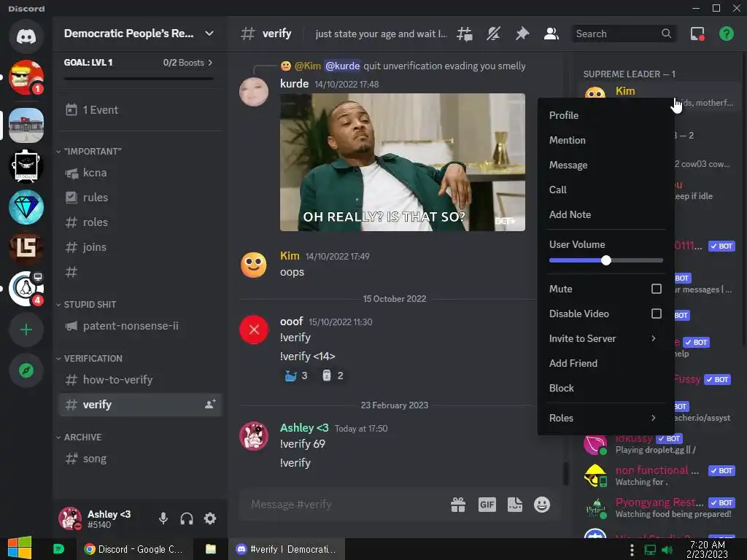Open File Explorer from taskbar
This screenshot has width=747, height=560.
click(x=211, y=549)
